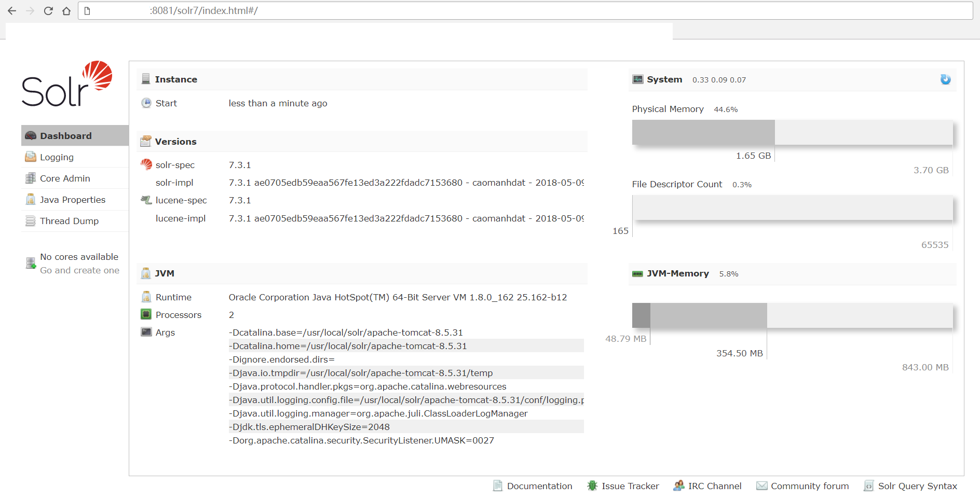980x499 pixels.
Task: Click the solr-spec version 7.3.1
Action: point(240,164)
